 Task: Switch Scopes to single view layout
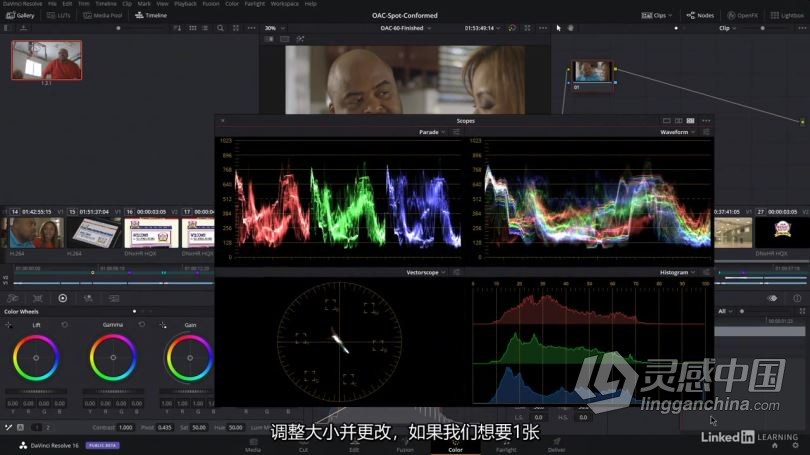point(666,120)
